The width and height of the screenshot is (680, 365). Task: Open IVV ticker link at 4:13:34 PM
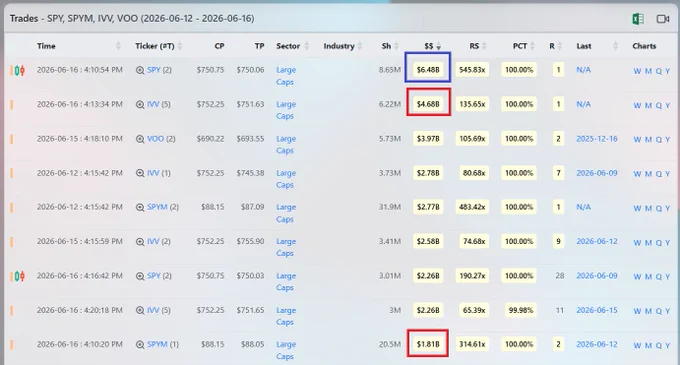coord(153,104)
